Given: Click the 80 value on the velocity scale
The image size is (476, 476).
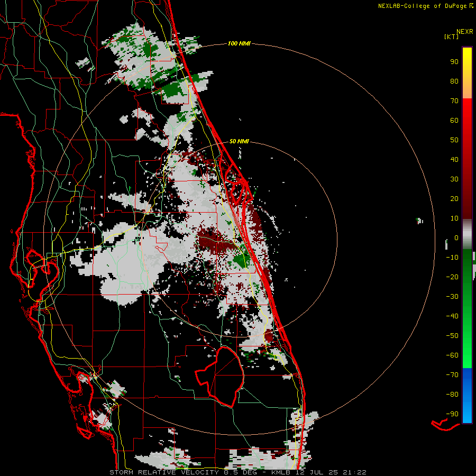Looking at the screenshot, I should (x=454, y=81).
